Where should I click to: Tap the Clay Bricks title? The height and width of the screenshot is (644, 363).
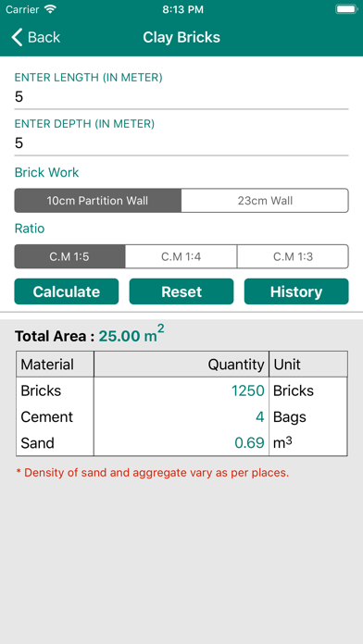pyautogui.click(x=181, y=37)
